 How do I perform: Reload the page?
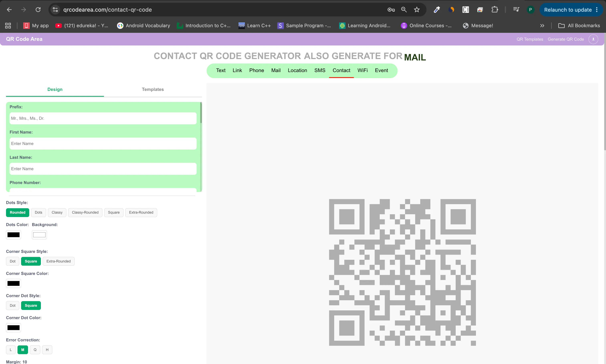(x=38, y=10)
